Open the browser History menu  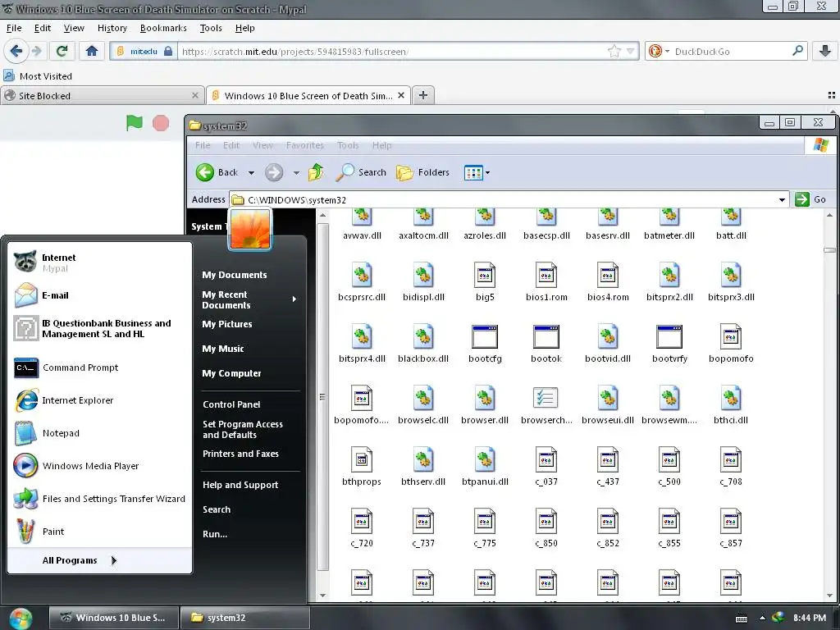112,28
